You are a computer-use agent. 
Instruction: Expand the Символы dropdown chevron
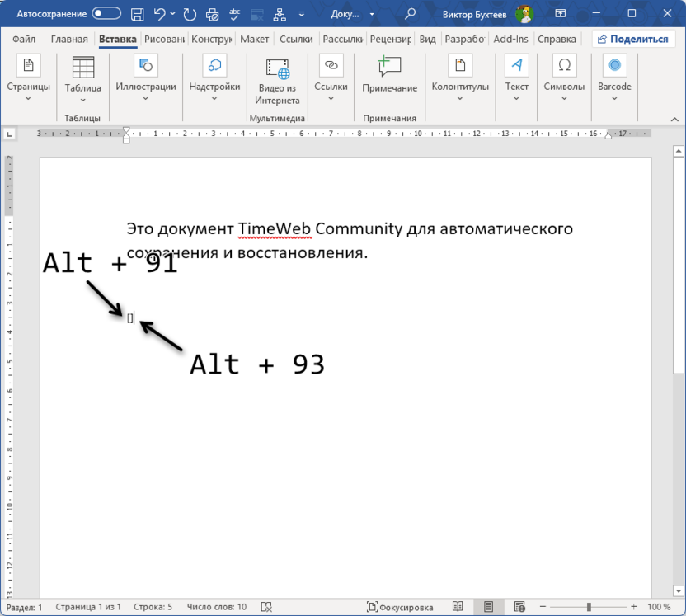(x=564, y=99)
